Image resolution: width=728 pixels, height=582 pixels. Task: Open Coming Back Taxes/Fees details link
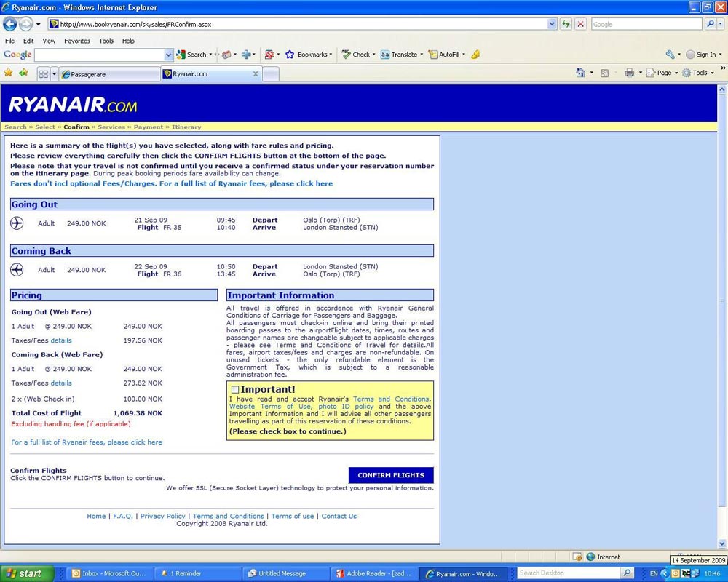coord(61,383)
